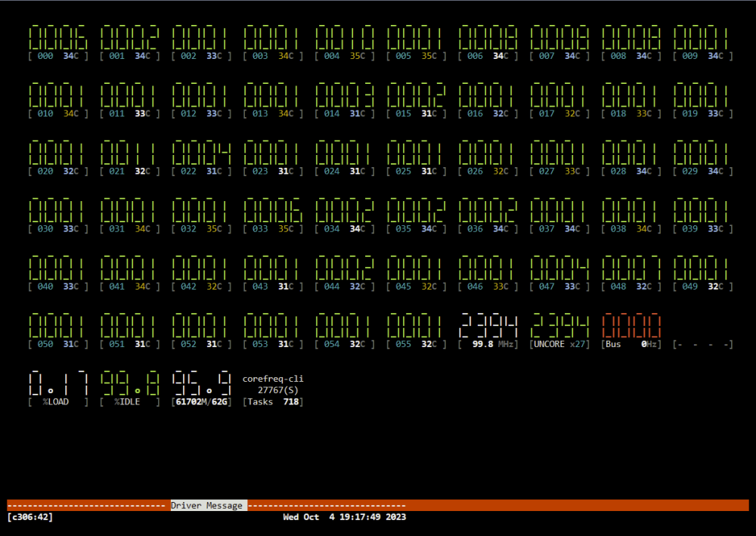This screenshot has width=756, height=536.
Task: Select the core 036 34C label
Action: (x=488, y=229)
